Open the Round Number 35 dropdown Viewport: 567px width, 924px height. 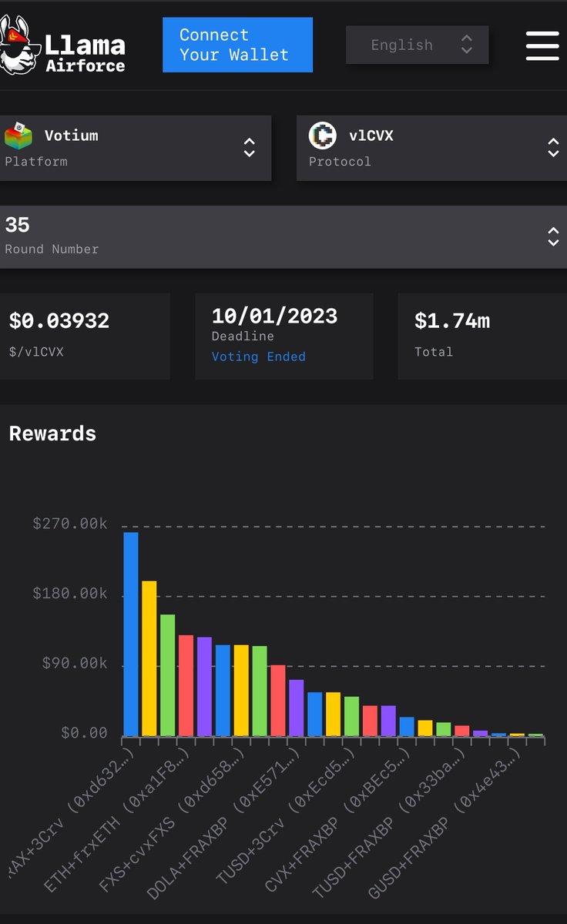(283, 236)
